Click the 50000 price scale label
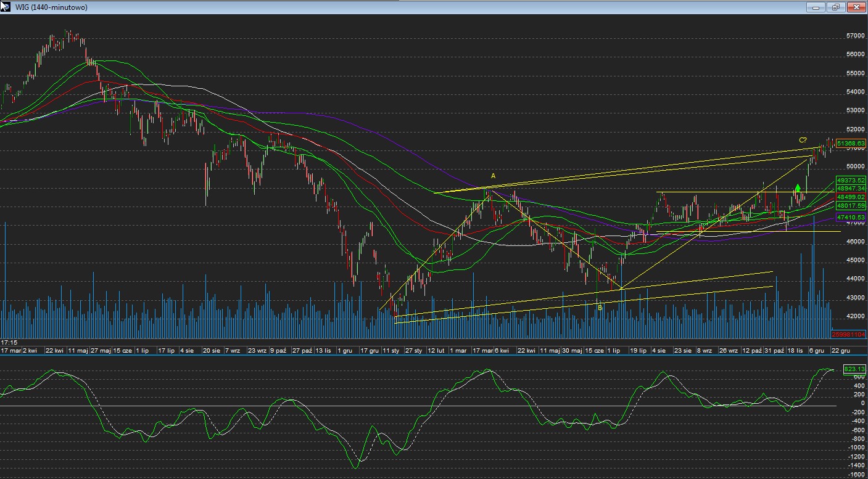Image resolution: width=868 pixels, height=479 pixels. point(855,166)
